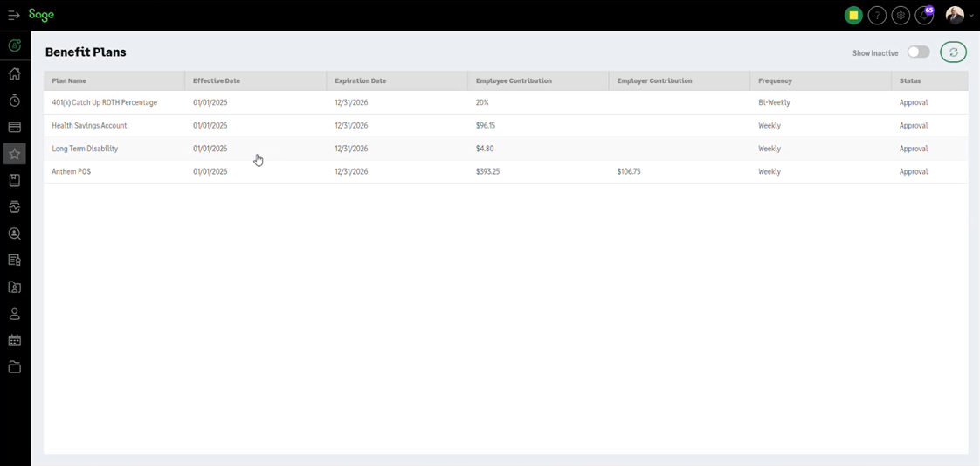Image resolution: width=980 pixels, height=466 pixels.
Task: Click the stopwatch time icon in sidebar
Action: point(15,101)
